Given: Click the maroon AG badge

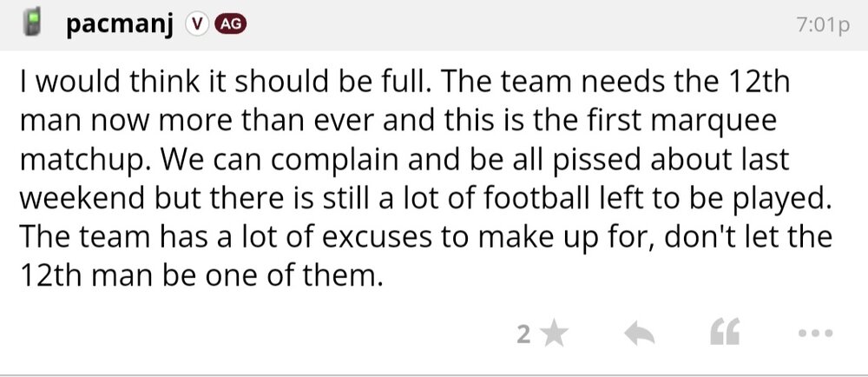Looking at the screenshot, I should 229,25.
